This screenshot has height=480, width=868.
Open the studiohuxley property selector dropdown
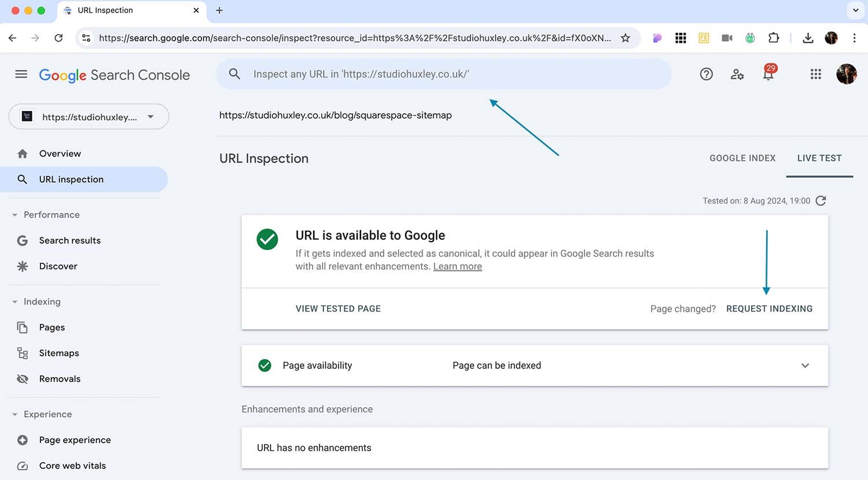pyautogui.click(x=89, y=117)
